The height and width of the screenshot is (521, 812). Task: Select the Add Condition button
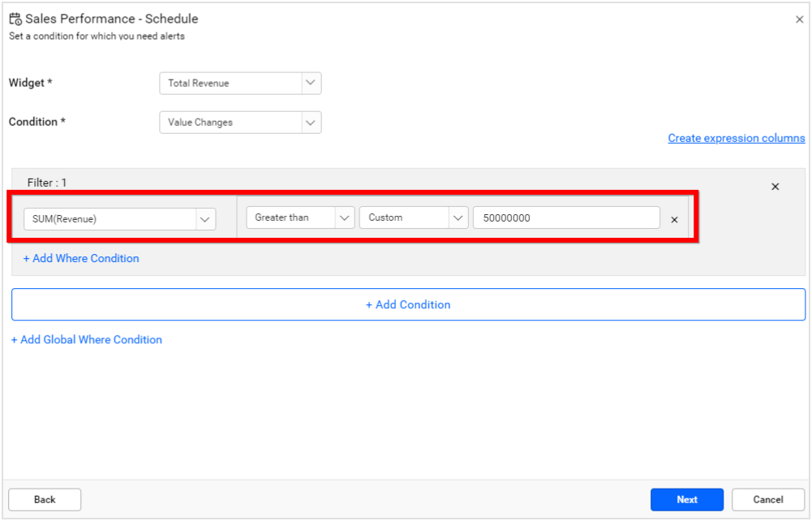pos(407,304)
